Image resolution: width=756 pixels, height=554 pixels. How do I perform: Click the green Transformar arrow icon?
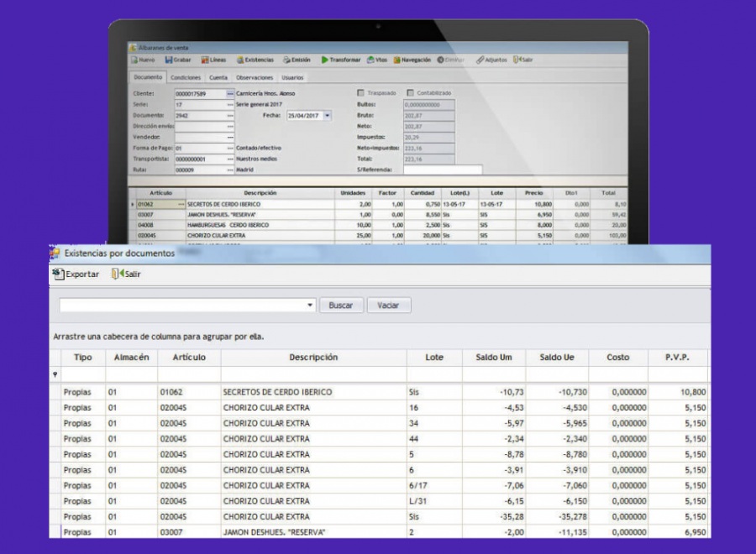[x=325, y=60]
